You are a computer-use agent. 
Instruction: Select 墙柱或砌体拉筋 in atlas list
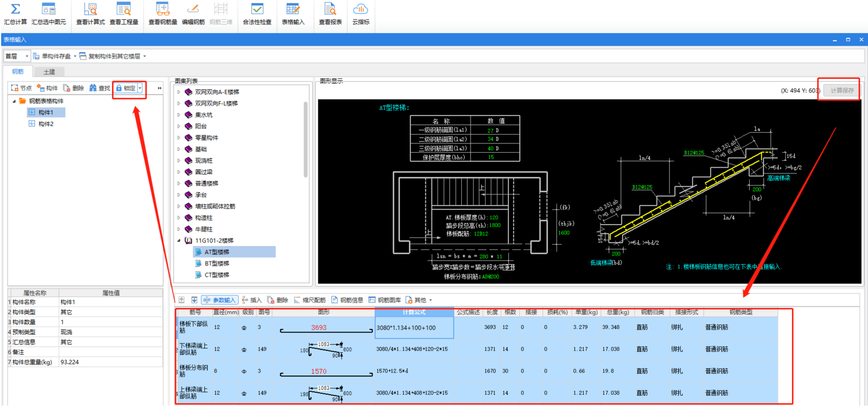(x=215, y=206)
